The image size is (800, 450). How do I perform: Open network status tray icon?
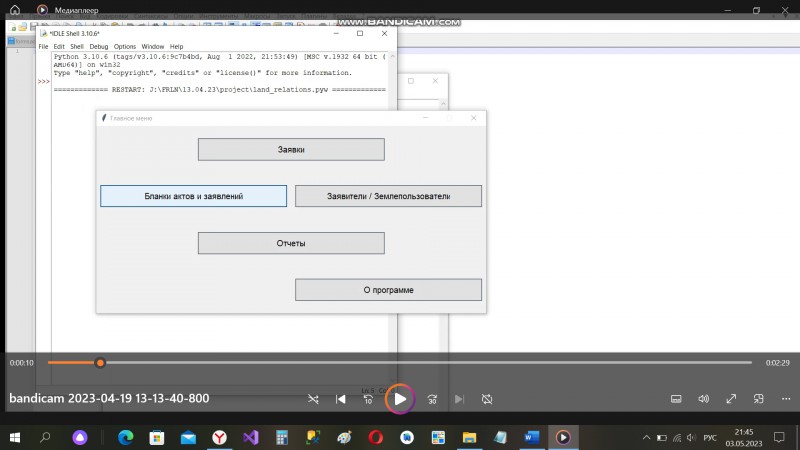pyautogui.click(x=677, y=438)
